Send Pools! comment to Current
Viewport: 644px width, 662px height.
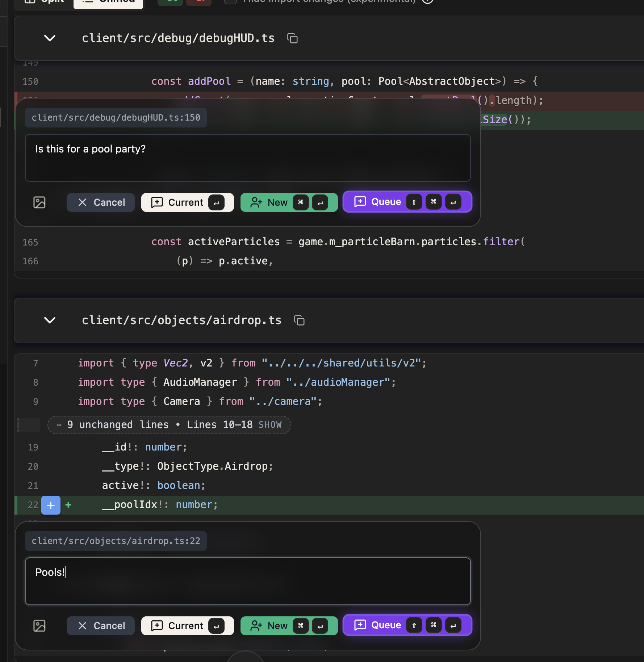(188, 626)
